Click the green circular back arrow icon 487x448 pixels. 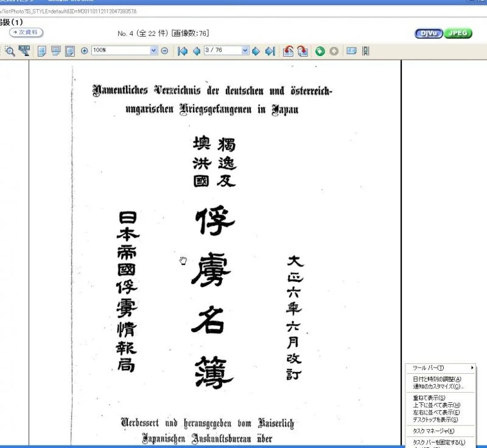click(x=320, y=51)
